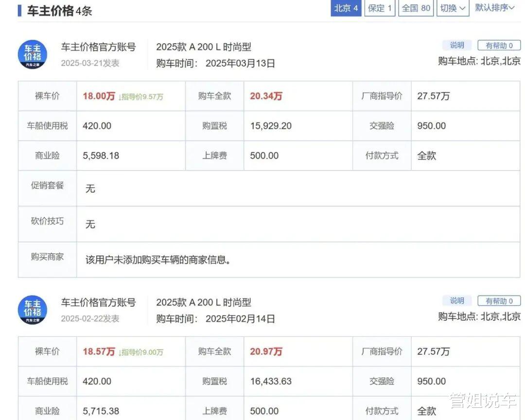Viewport: 525px width, 420px height.
Task: Click 说明 badge on 03月13日 record
Action: click(x=456, y=45)
